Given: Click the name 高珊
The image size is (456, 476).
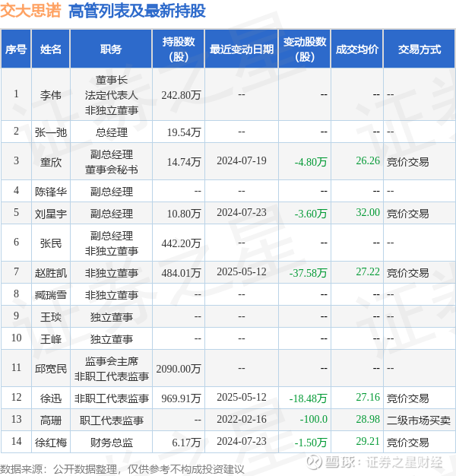Looking at the screenshot, I should click(51, 420).
